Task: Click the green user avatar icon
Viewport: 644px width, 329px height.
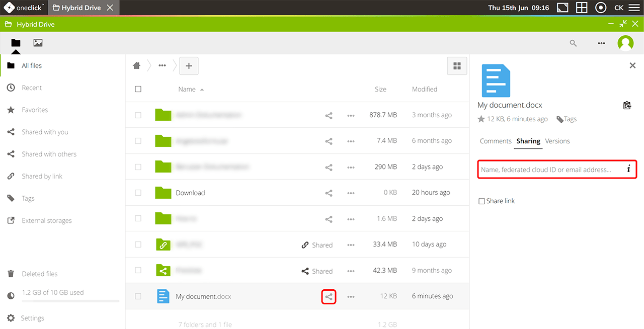Action: pyautogui.click(x=625, y=43)
